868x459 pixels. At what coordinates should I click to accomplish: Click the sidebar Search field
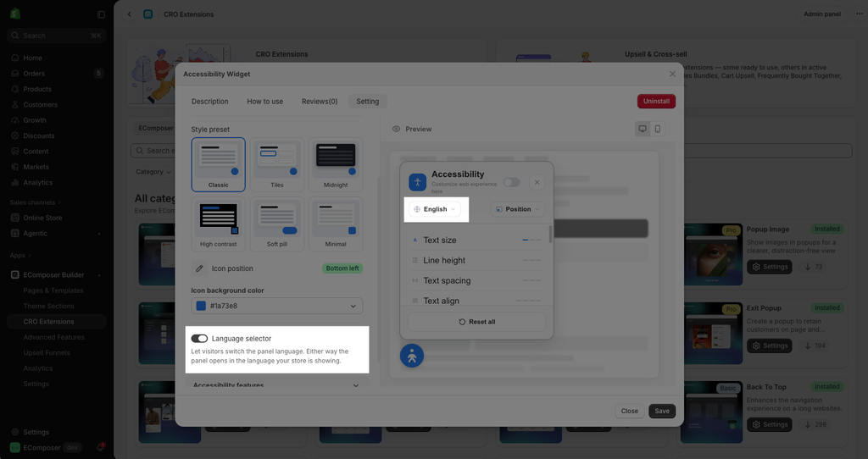tap(57, 36)
